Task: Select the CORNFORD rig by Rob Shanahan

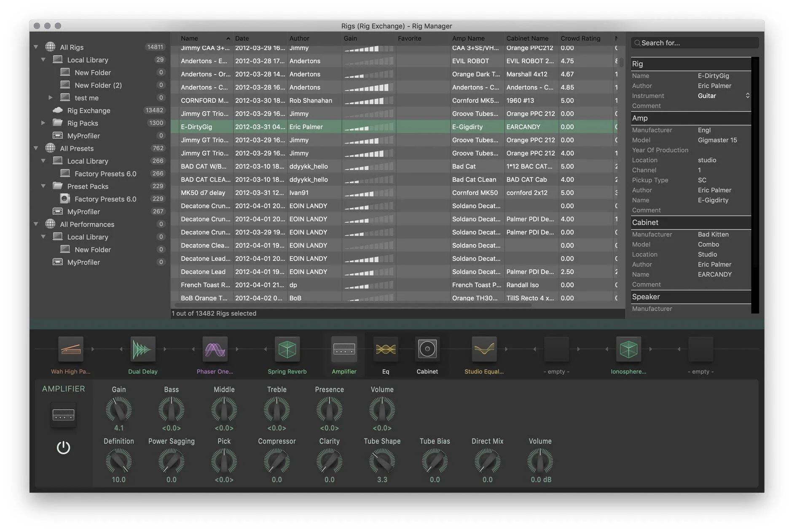Action: click(x=204, y=100)
